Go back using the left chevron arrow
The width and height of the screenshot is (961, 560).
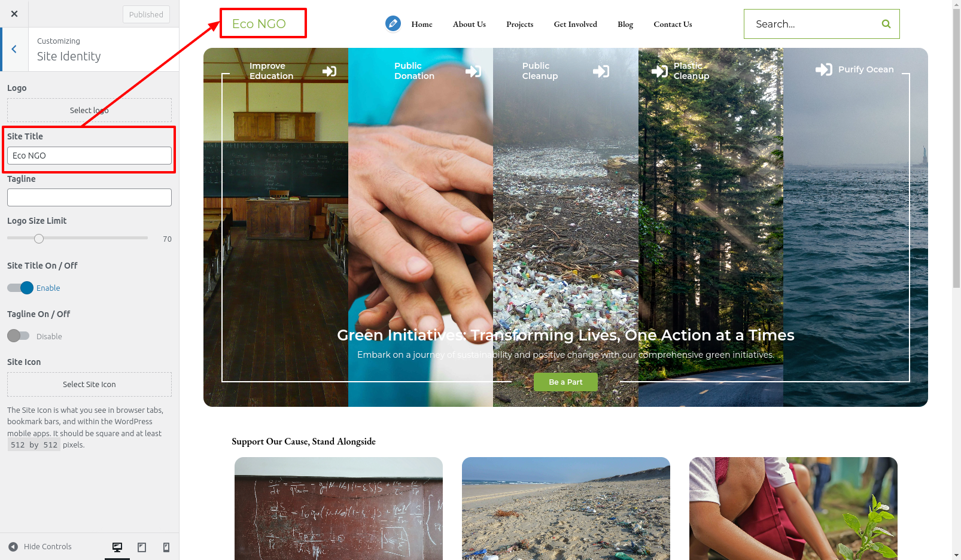[14, 50]
